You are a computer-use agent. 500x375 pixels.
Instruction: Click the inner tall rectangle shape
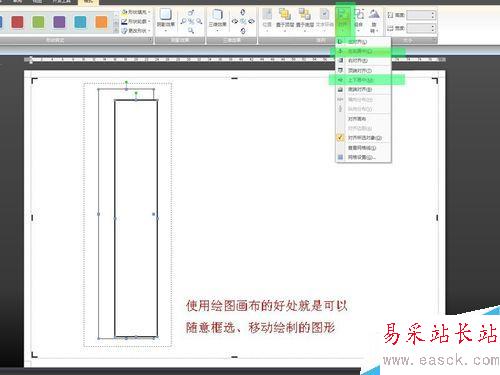(x=136, y=218)
